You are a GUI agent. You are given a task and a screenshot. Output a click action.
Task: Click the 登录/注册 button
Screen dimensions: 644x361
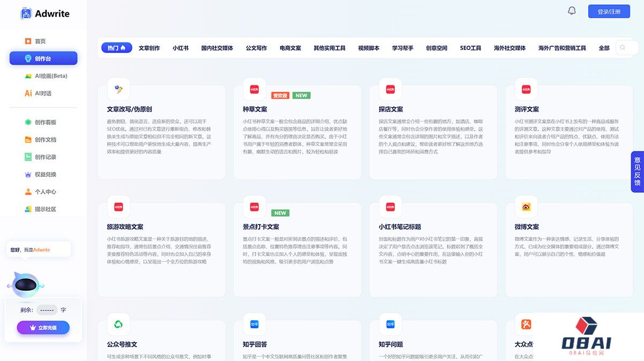(609, 11)
